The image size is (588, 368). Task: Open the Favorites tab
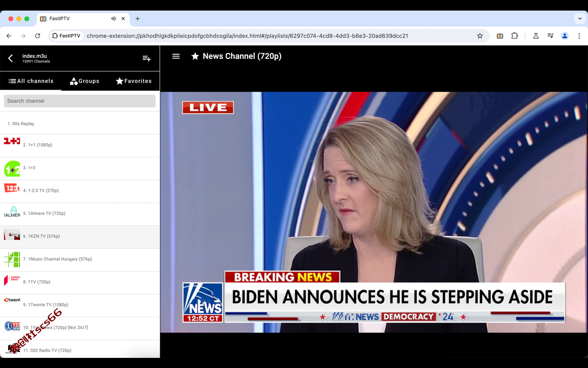coord(134,81)
